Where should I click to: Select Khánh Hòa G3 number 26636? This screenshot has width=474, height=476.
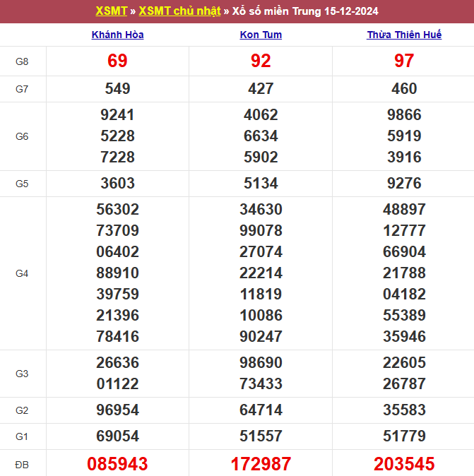tap(117, 363)
